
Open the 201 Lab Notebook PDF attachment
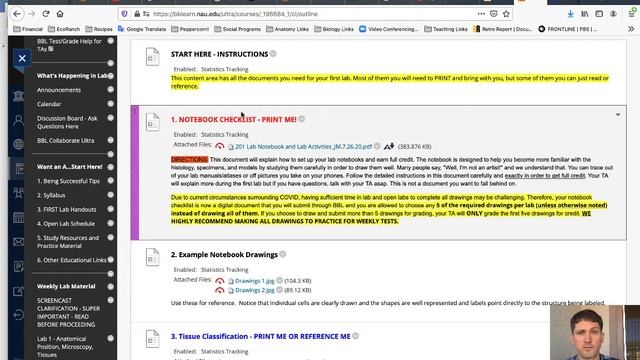coord(303,146)
